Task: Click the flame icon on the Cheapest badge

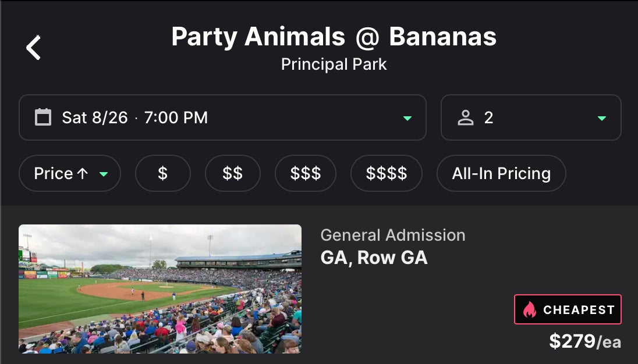Action: click(x=529, y=310)
